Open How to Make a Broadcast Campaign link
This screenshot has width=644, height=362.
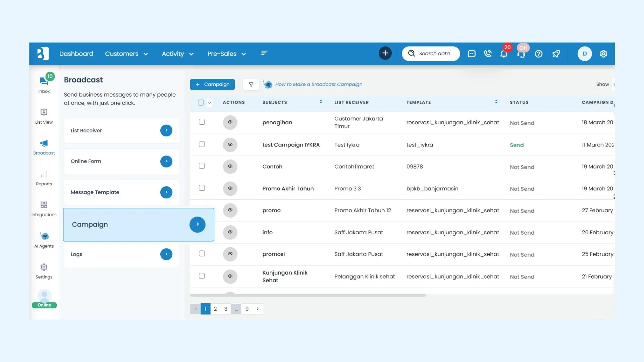tap(319, 84)
